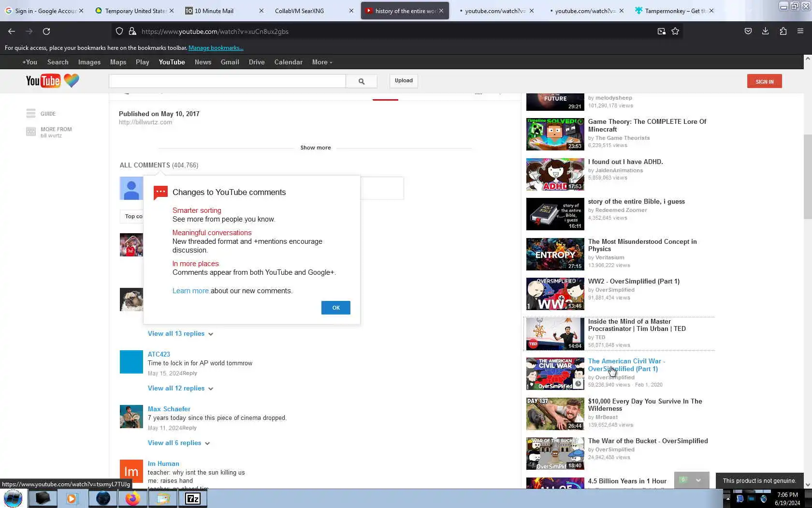The width and height of the screenshot is (812, 508).
Task: Click the volume icon in system tray
Action: pyautogui.click(x=763, y=499)
